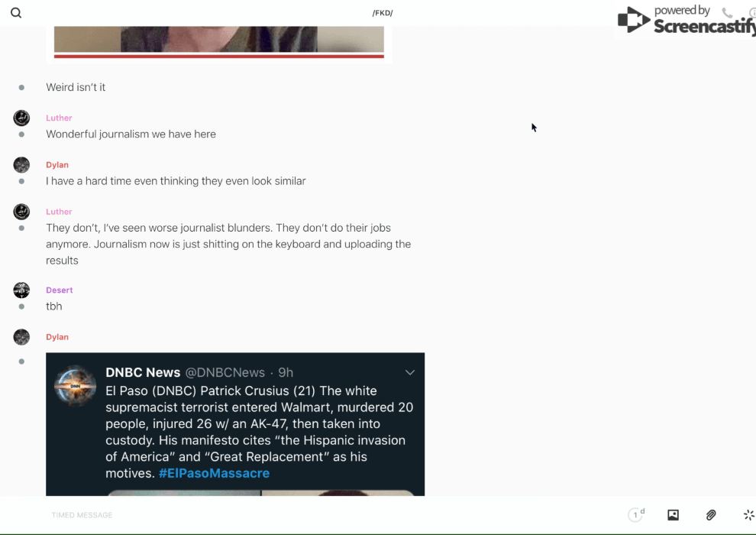Click the /FKD/ channel title

click(x=383, y=13)
